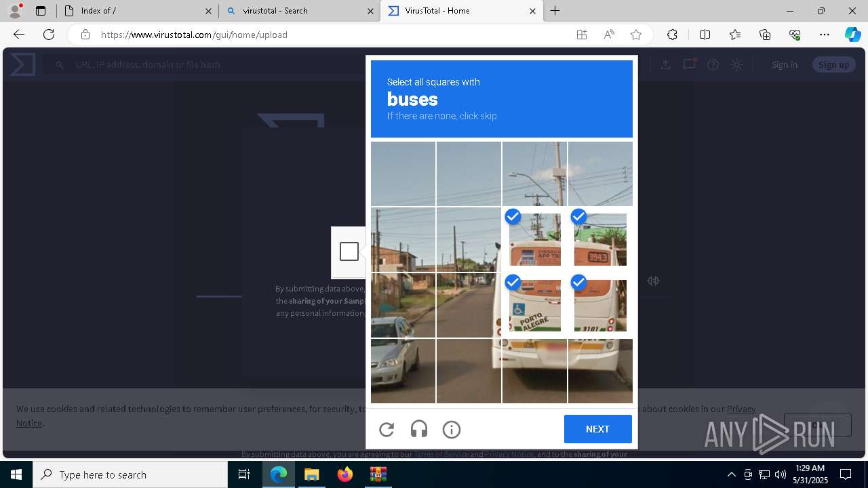Deselect the checked tile with bus number 3943
This screenshot has height=488, width=868.
[x=600, y=239]
